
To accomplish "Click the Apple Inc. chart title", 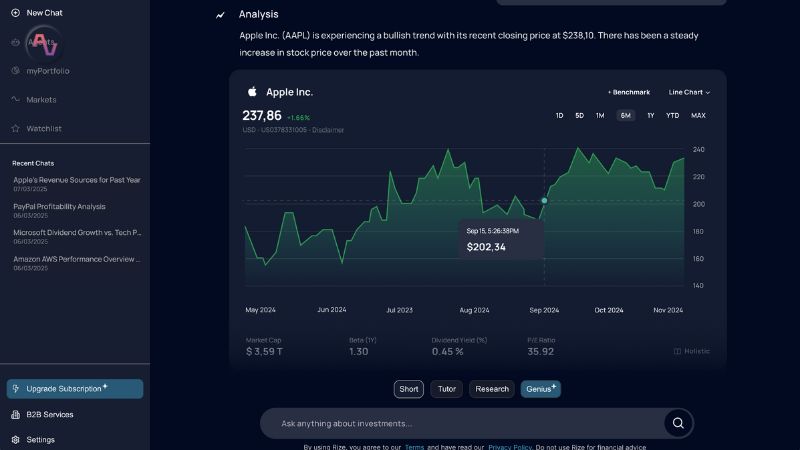I will tap(289, 92).
